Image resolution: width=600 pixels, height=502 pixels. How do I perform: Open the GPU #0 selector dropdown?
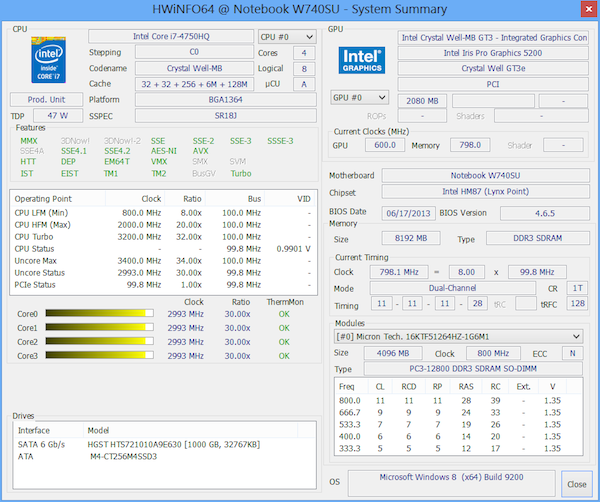(359, 98)
